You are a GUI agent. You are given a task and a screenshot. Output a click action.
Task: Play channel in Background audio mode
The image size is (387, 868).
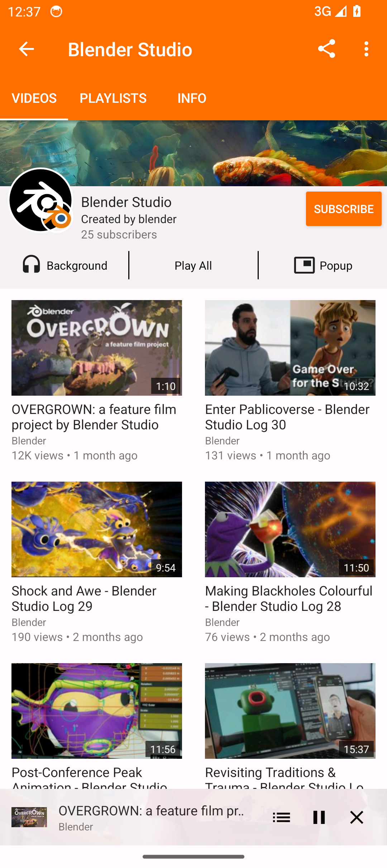[64, 265]
